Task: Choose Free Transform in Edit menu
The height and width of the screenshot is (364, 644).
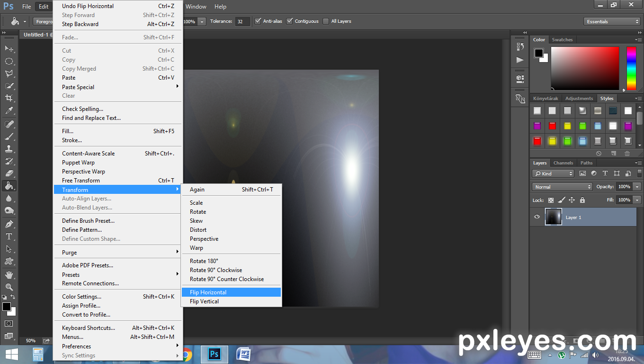Action: tap(118, 181)
